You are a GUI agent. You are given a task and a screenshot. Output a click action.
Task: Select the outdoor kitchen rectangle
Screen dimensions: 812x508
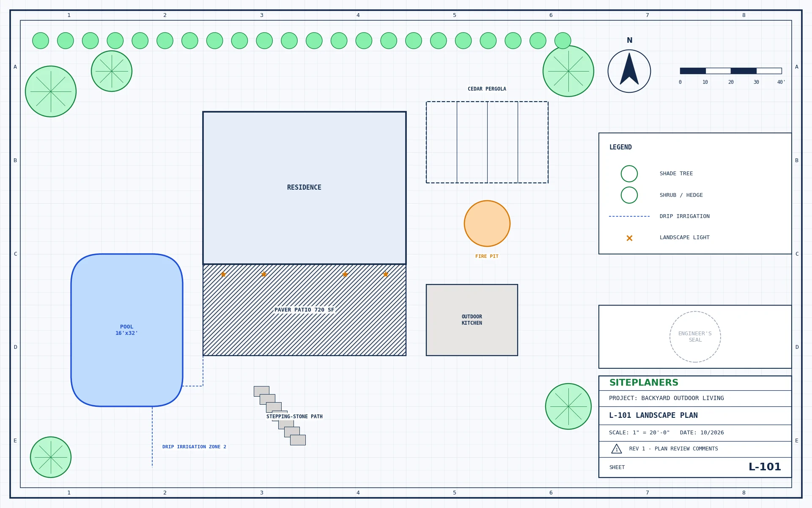coord(472,320)
